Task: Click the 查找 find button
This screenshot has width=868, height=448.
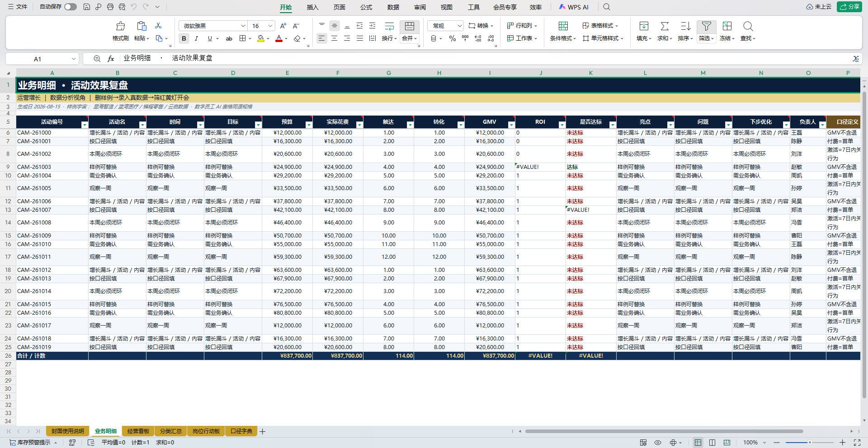Action: tap(748, 31)
